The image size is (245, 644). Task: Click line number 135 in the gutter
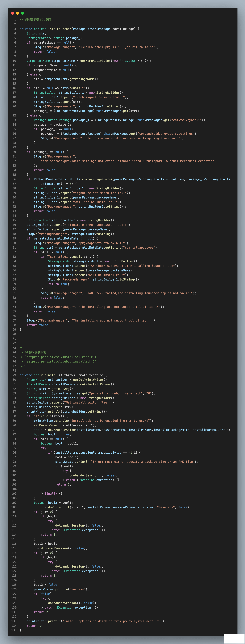click(14, 630)
